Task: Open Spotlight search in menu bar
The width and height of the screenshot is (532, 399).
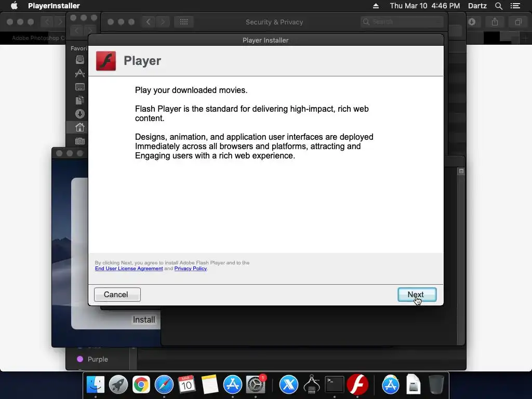Action: (498, 6)
